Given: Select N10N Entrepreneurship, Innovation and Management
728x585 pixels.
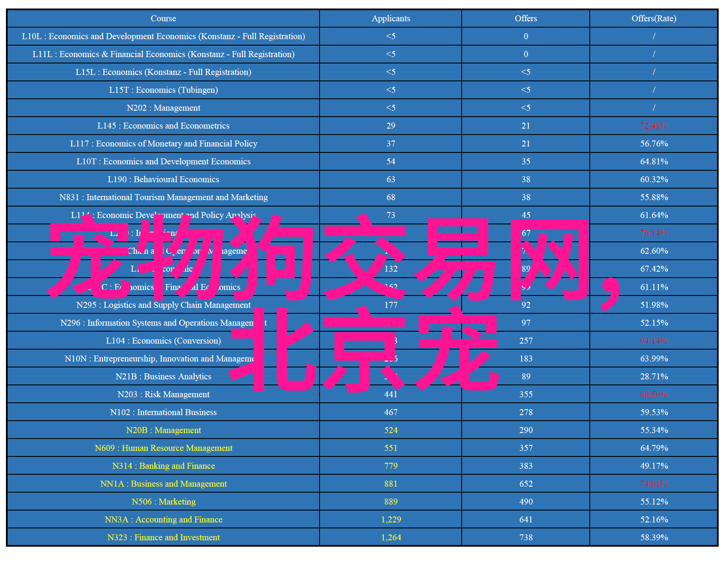Looking at the screenshot, I should (x=163, y=358).
